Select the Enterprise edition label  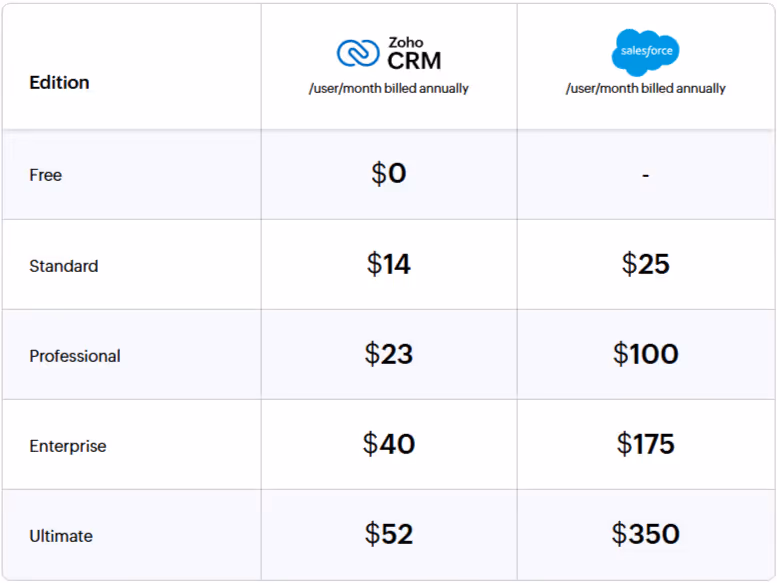[68, 446]
